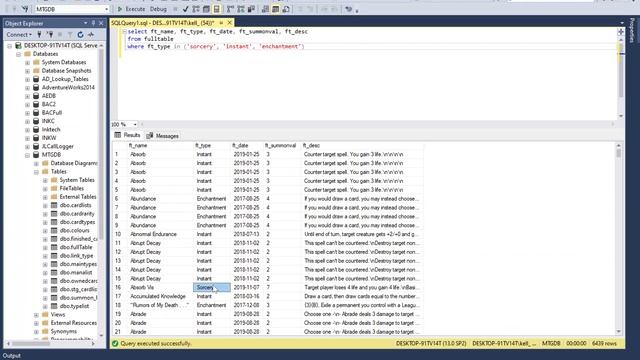Select the Results to File icon

tap(286, 9)
